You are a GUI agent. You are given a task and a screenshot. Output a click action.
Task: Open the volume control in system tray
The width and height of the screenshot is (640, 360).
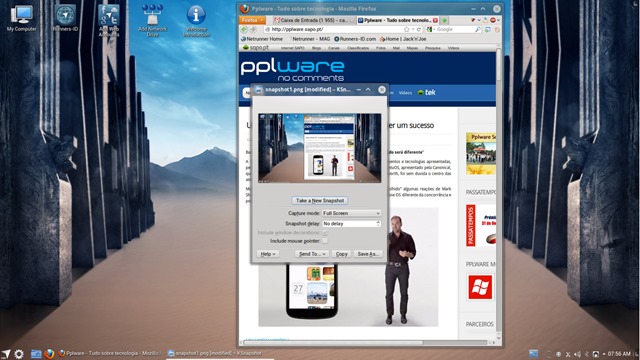(x=577, y=354)
